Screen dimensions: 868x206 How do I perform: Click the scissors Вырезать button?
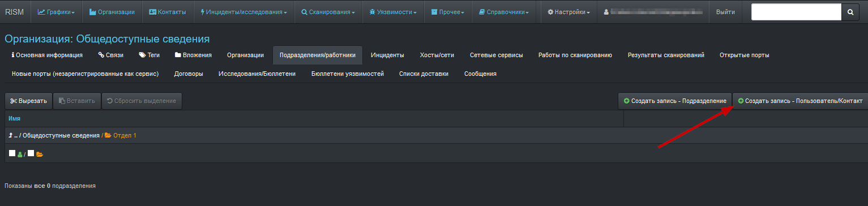point(29,101)
